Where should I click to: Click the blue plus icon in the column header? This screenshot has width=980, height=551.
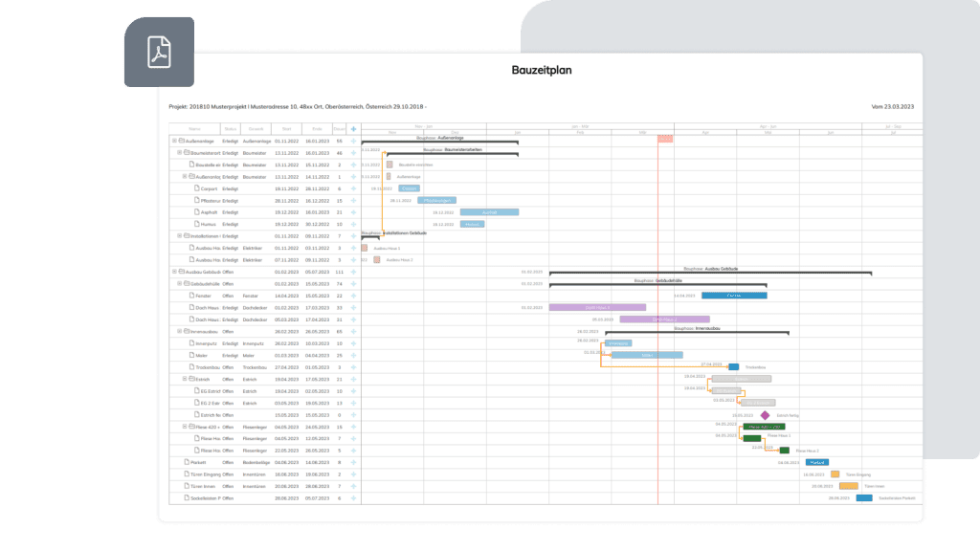353,128
